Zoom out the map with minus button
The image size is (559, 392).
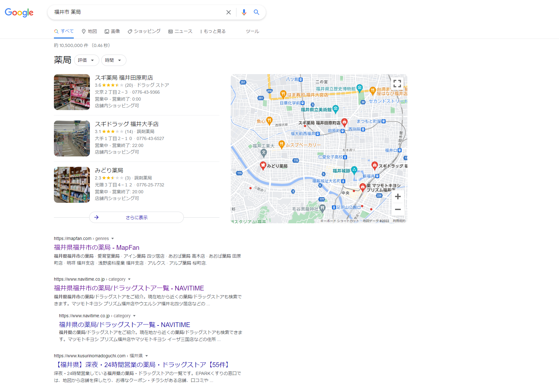click(398, 209)
